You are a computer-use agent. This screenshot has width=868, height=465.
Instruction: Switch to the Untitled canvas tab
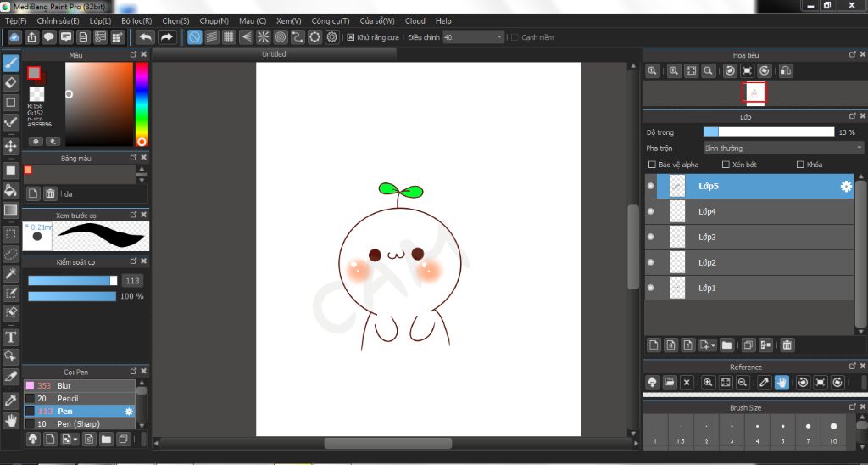pyautogui.click(x=274, y=53)
